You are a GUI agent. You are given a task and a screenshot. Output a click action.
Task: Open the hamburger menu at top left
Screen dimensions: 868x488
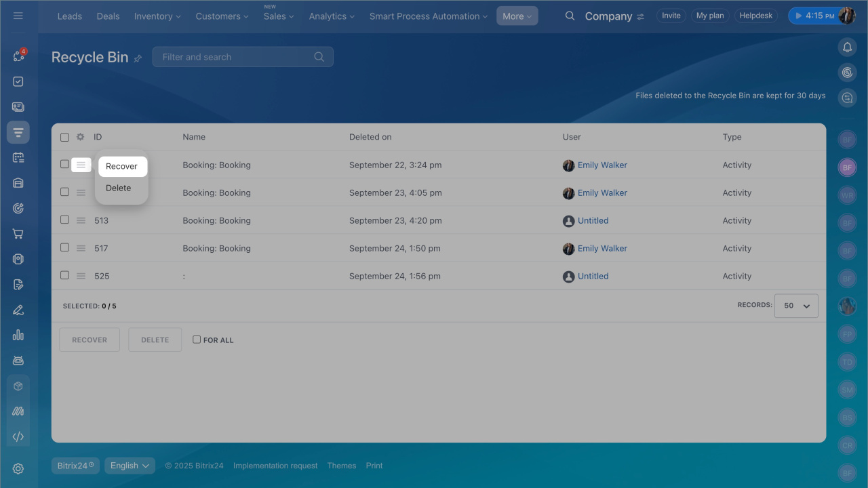point(18,16)
